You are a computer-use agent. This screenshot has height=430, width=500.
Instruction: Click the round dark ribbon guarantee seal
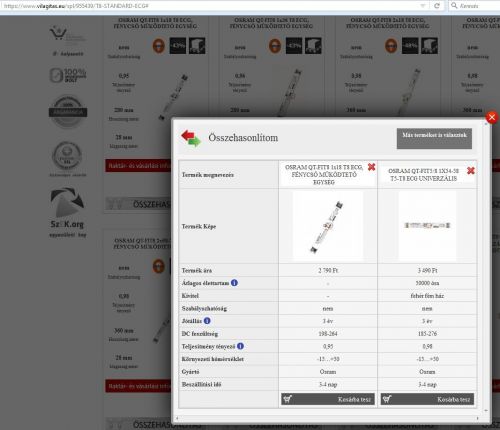tap(68, 111)
